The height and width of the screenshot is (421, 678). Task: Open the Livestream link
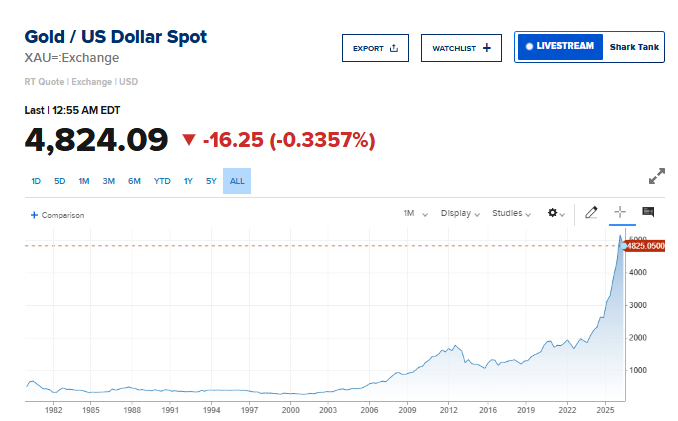click(559, 46)
